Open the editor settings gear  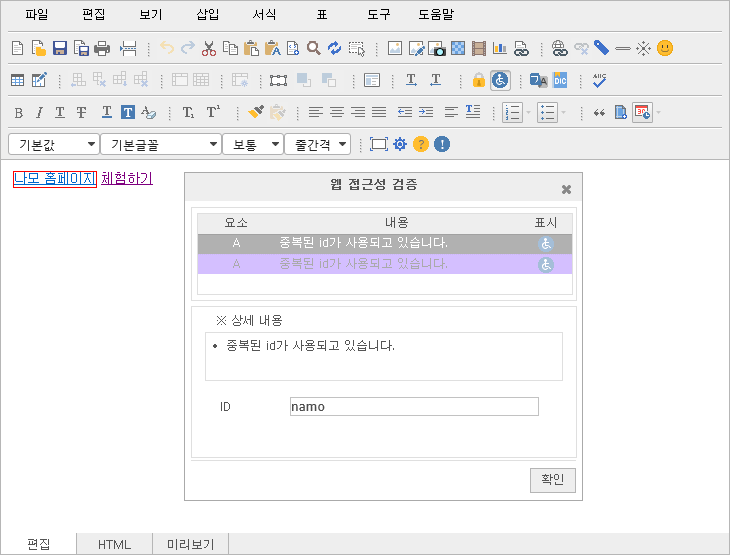pyautogui.click(x=400, y=144)
